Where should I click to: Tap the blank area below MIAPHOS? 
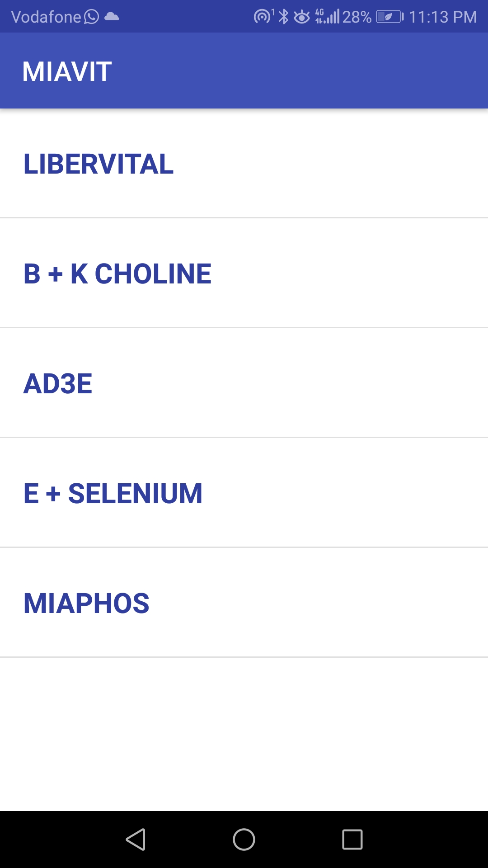[x=244, y=732]
